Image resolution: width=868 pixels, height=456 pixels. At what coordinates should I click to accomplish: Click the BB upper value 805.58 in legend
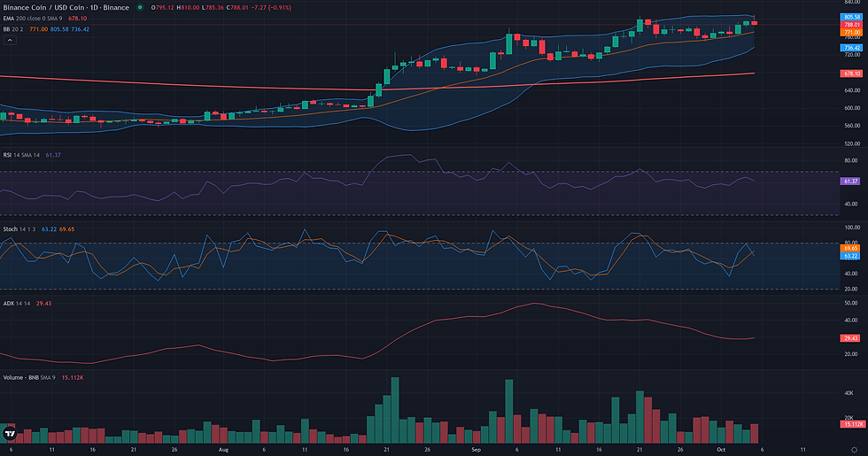[59, 29]
